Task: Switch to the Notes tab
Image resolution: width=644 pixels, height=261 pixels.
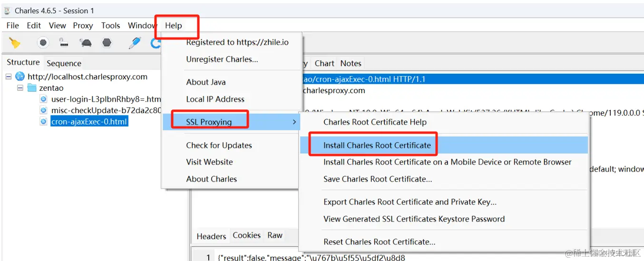Action: 351,63
